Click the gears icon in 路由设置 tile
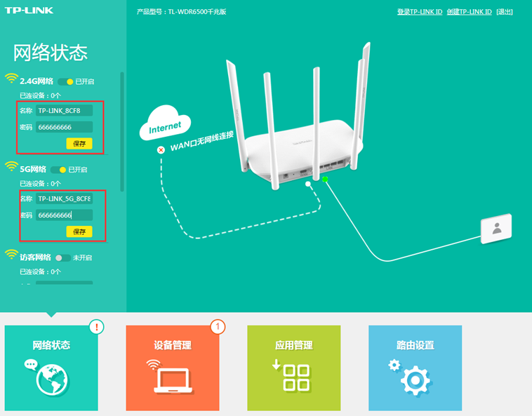Screen dimensions: 532x416 tap(409, 377)
